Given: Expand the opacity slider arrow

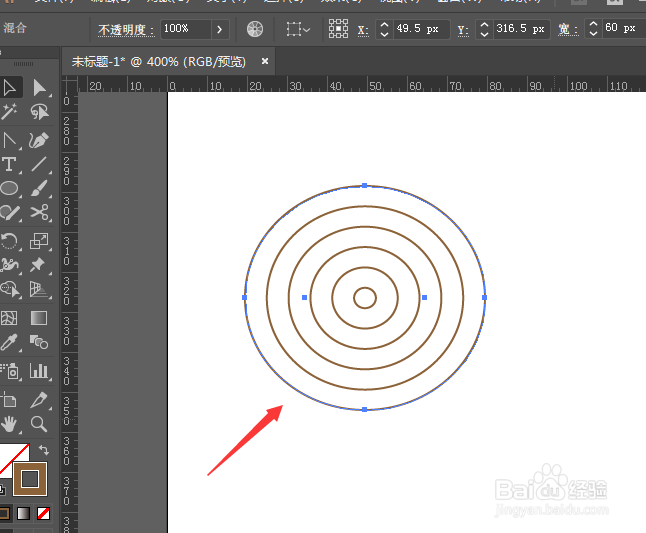Looking at the screenshot, I should pos(220,29).
